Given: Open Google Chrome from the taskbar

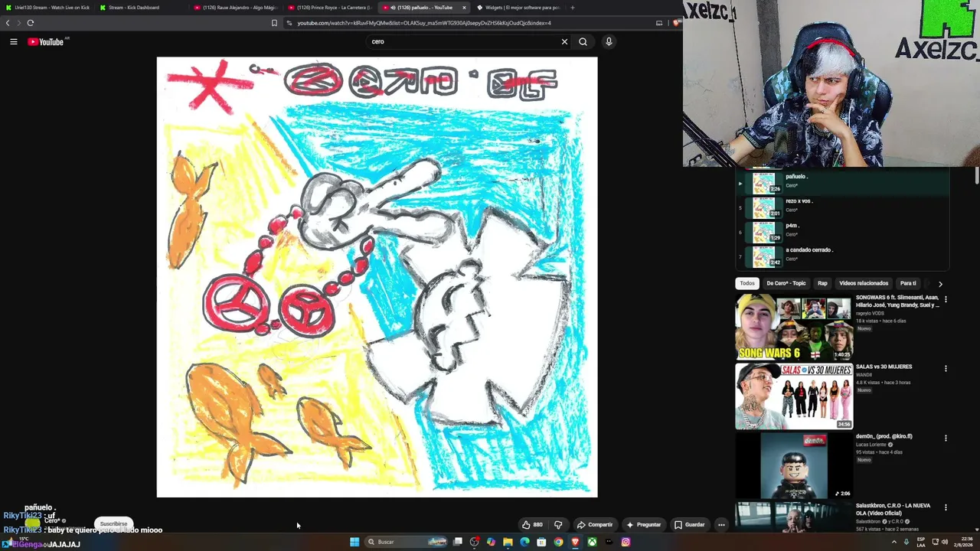Looking at the screenshot, I should (558, 542).
